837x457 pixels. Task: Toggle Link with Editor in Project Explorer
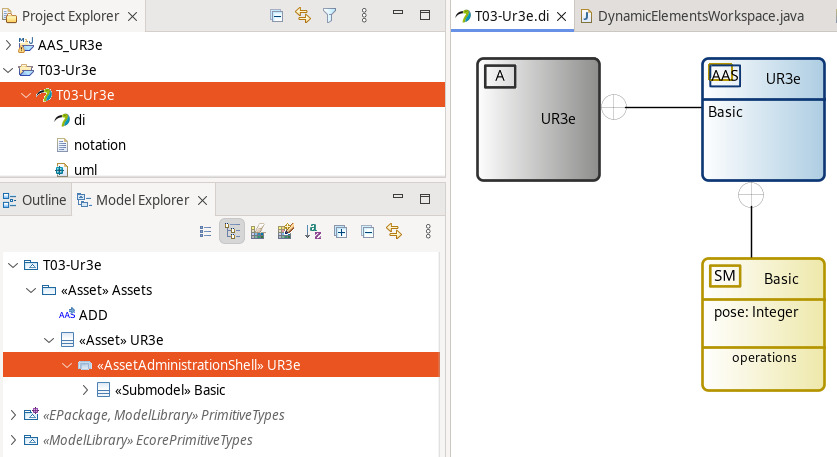click(303, 16)
